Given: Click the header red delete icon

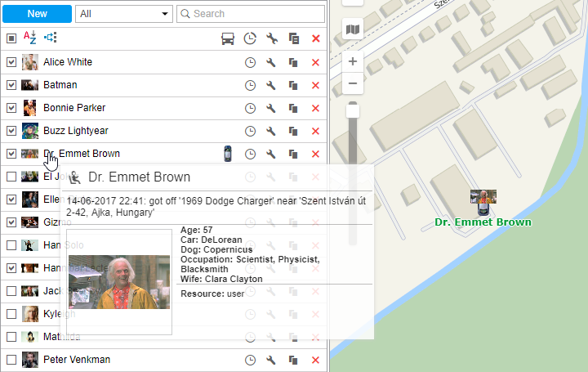Looking at the screenshot, I should pyautogui.click(x=316, y=38).
